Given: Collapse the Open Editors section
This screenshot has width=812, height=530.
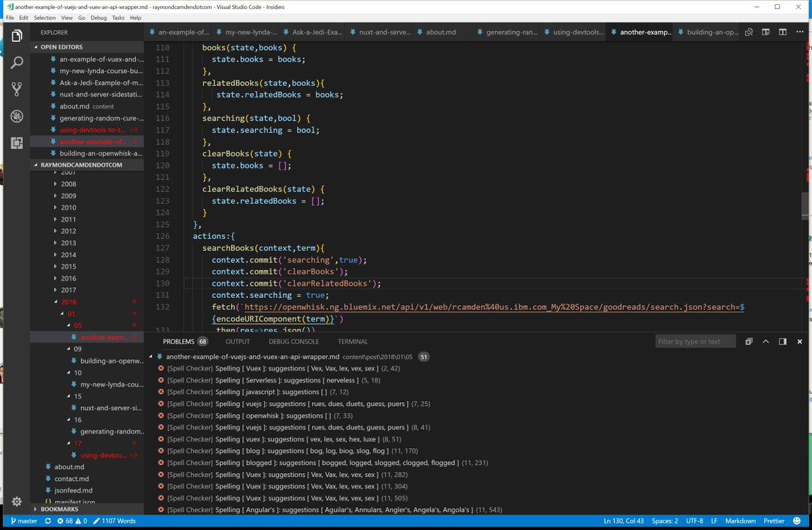Looking at the screenshot, I should 61,47.
